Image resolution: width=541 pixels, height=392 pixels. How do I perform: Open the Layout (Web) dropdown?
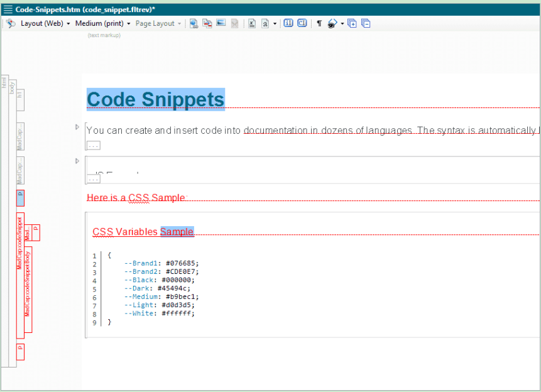point(45,23)
